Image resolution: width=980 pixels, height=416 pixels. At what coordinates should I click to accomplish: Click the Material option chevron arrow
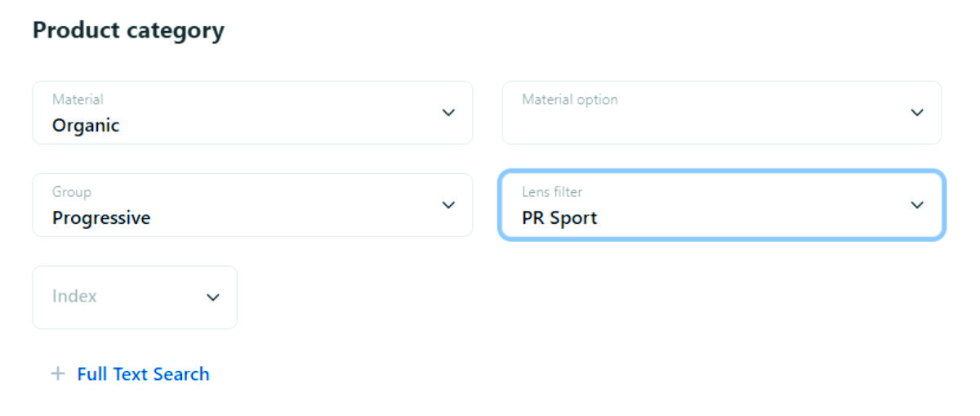point(917,113)
